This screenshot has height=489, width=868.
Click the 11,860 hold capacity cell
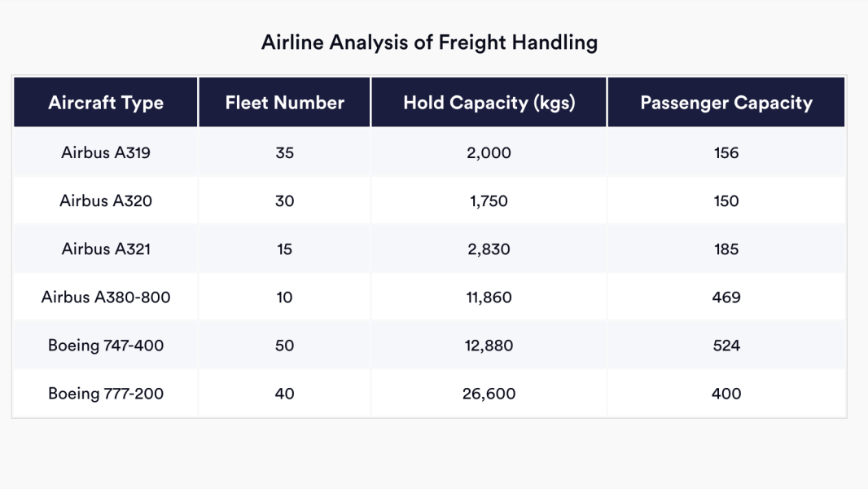pyautogui.click(x=489, y=297)
